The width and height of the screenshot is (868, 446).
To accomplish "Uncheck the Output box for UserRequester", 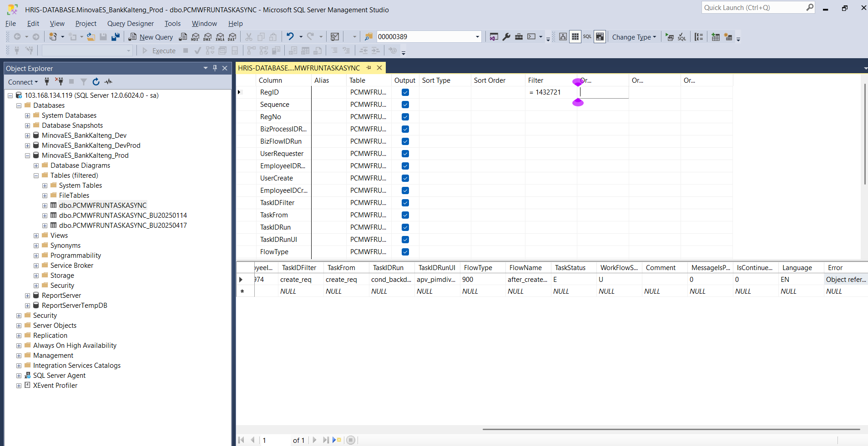I will (405, 154).
